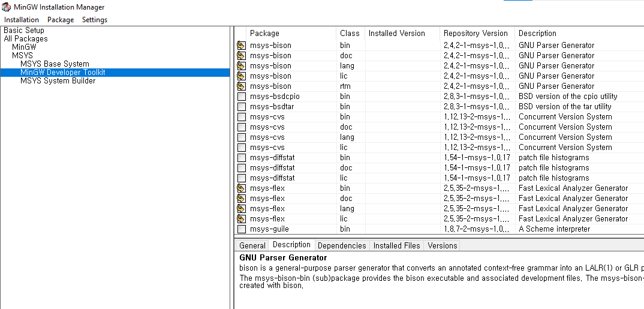Click the marked icon for msys-flex lang
This screenshot has height=309, width=644.
242,209
